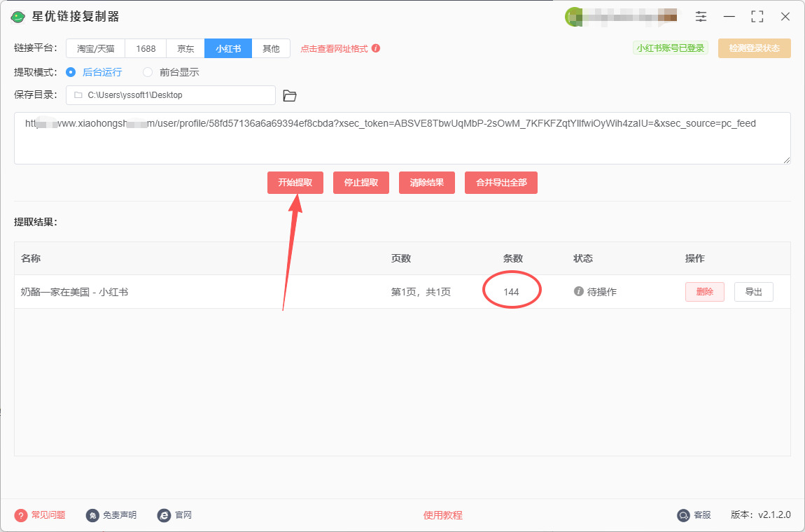
Task: Click 操作 column header
Action: pos(695,258)
